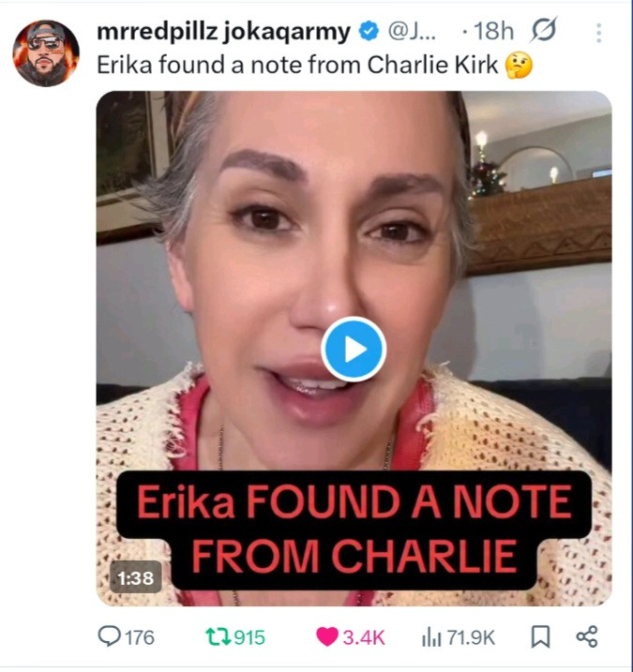Open the mrredpillz profile avatar

coord(46,53)
